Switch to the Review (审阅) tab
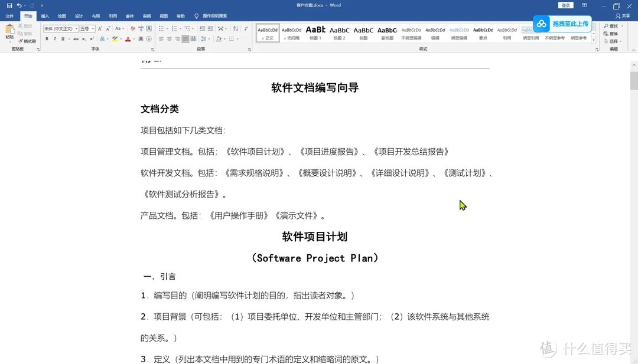Image resolution: width=638 pixels, height=364 pixels. click(x=147, y=17)
